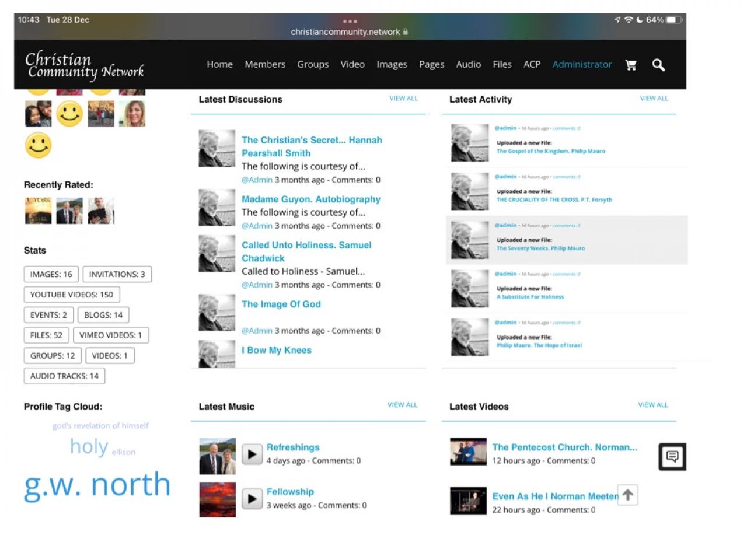Open The Pentecost Church video thumbnail
Viewport: 747px width, 560px height.
[468, 452]
